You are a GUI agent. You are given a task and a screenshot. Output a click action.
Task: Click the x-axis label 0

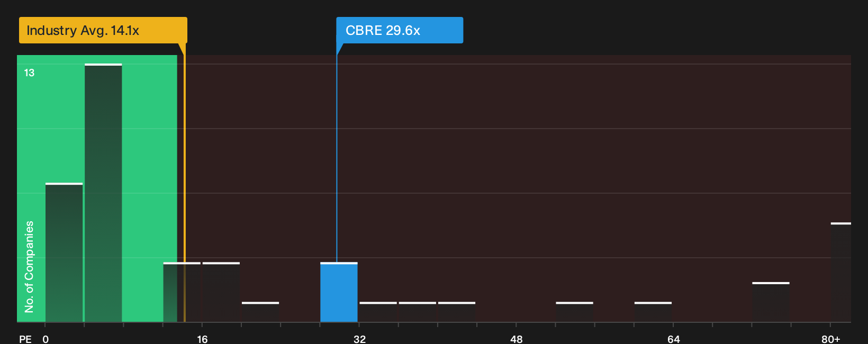pyautogui.click(x=46, y=339)
